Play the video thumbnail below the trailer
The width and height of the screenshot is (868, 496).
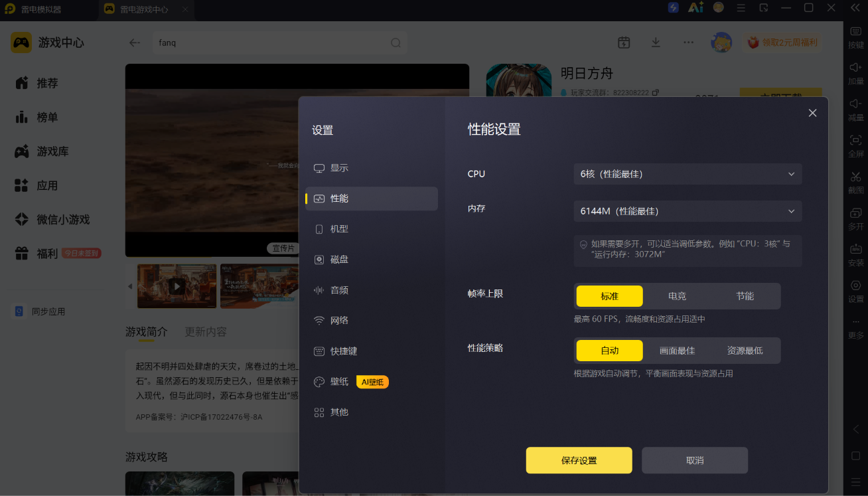click(177, 286)
